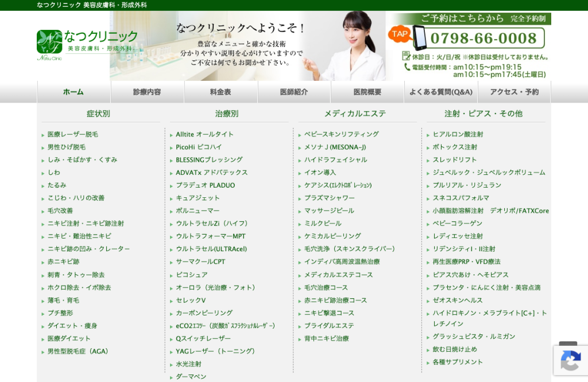Open the 医院概要 menu tab
The image size is (588, 382).
click(x=367, y=92)
